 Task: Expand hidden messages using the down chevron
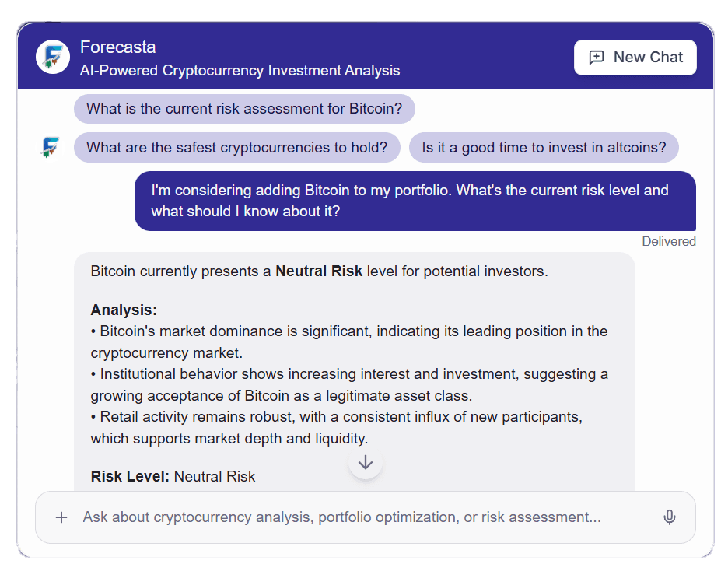coord(366,462)
